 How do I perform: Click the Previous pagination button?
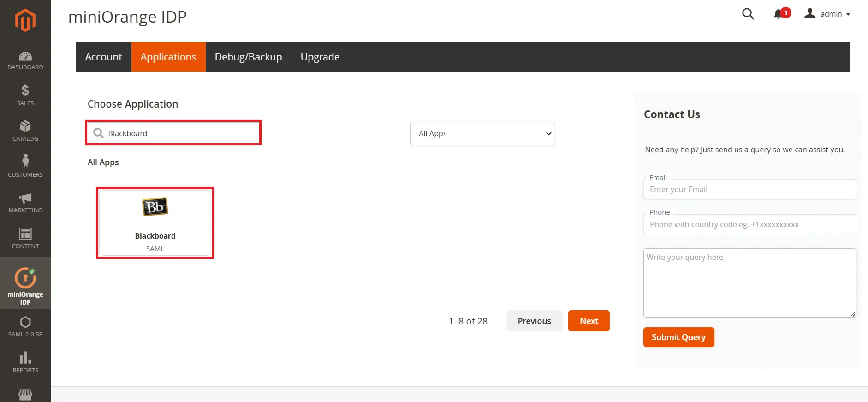pos(535,321)
